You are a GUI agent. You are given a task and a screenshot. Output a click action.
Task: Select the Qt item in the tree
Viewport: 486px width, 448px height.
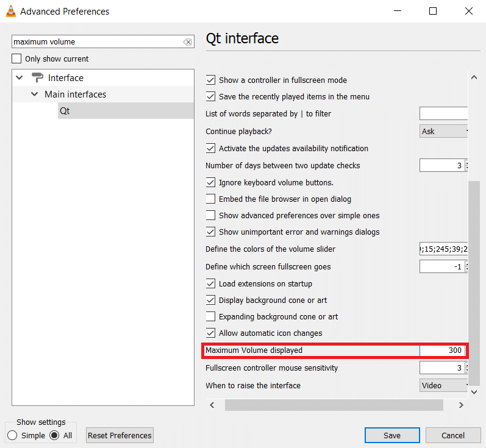pyautogui.click(x=65, y=111)
